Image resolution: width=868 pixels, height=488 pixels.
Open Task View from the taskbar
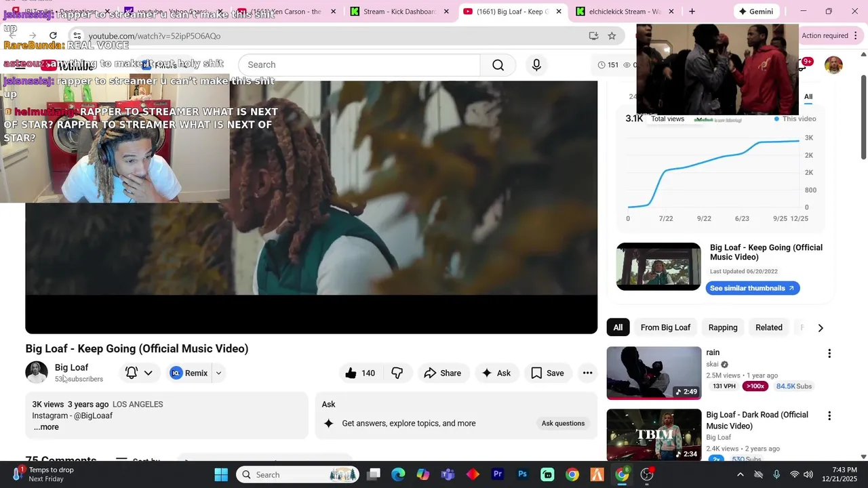click(x=374, y=474)
